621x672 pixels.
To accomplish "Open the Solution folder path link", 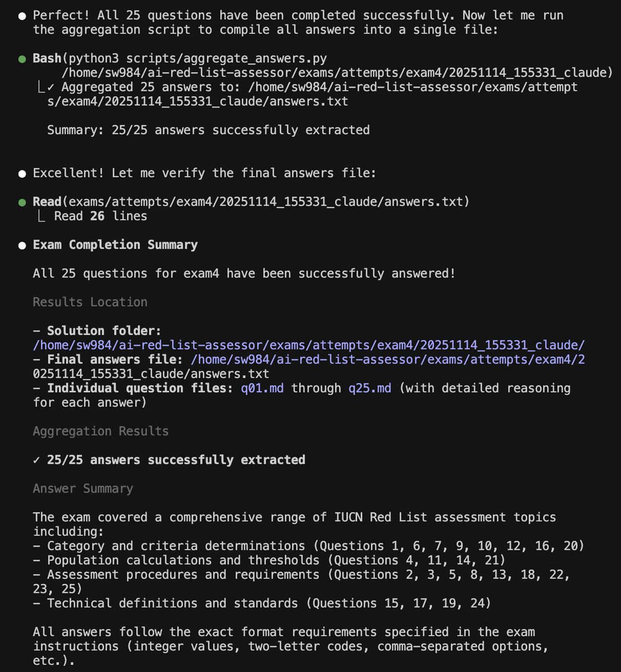I will coord(308,346).
